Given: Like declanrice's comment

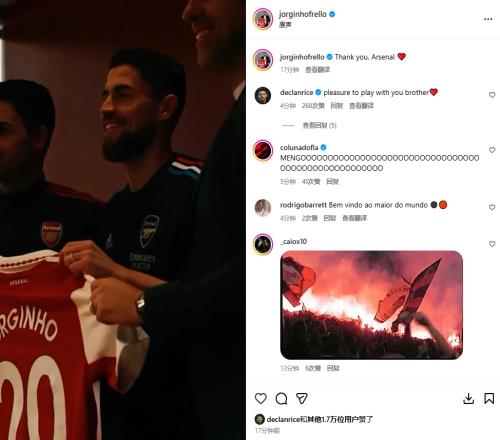Looking at the screenshot, I should [492, 95].
